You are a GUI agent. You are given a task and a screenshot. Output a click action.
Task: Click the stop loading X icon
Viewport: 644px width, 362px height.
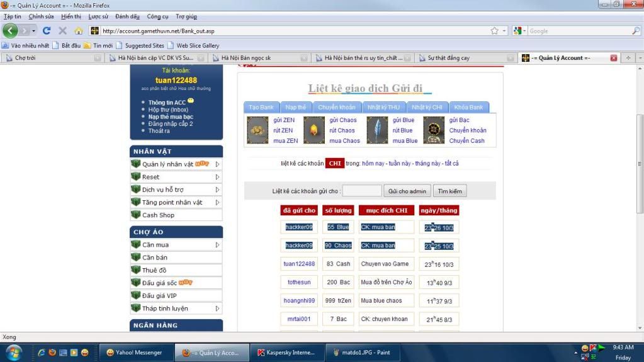coord(62,31)
